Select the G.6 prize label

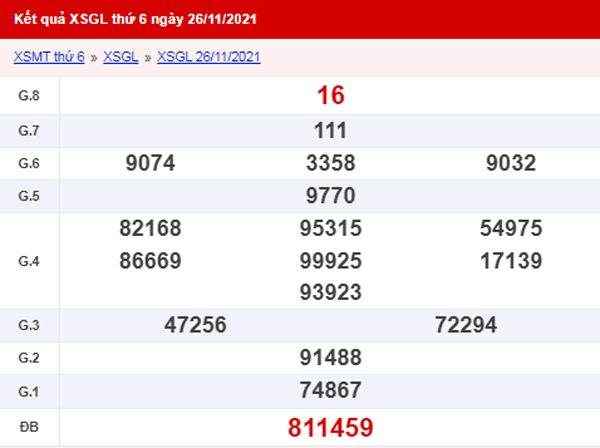[x=29, y=163]
